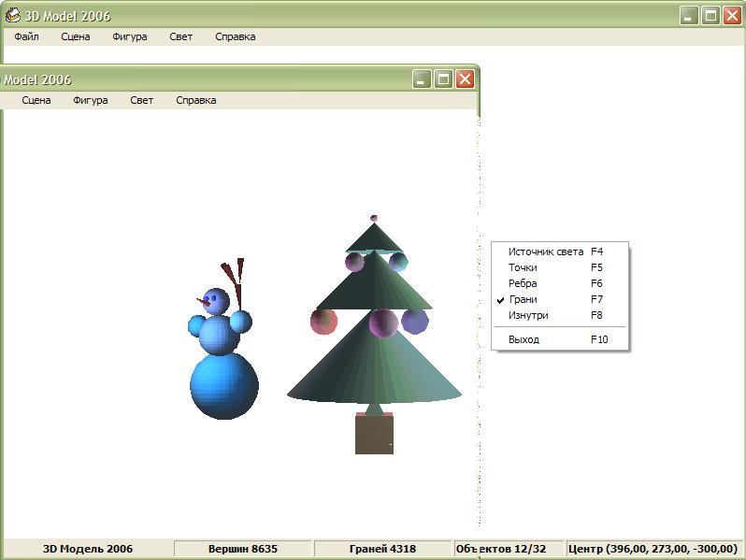Choose Выход to exit the program
746x560 pixels.
[560, 339]
